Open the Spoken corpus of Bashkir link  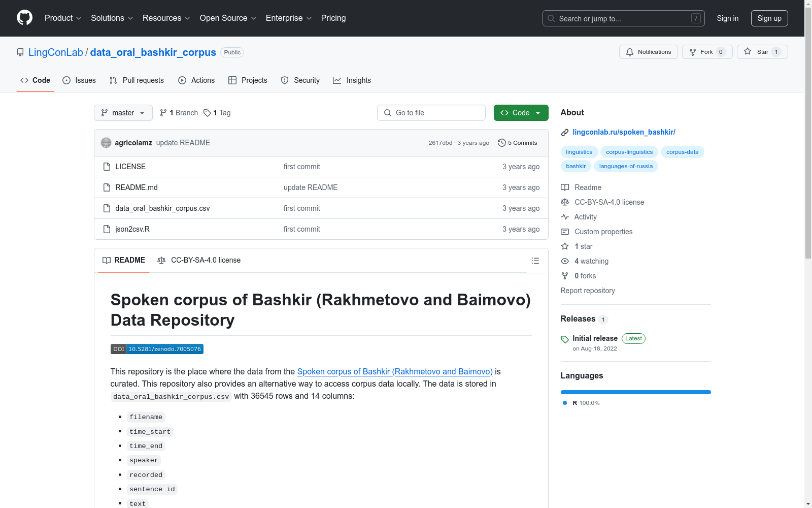[x=395, y=372]
